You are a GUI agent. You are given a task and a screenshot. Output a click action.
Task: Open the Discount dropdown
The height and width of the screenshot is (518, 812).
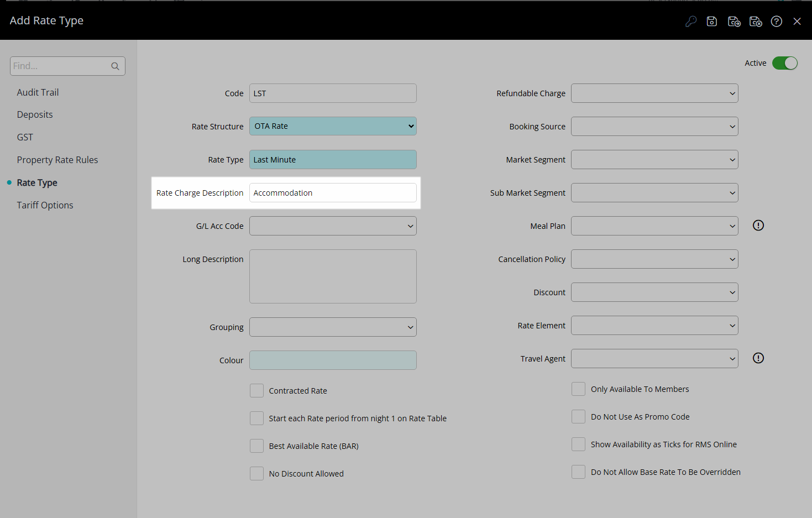tap(654, 292)
